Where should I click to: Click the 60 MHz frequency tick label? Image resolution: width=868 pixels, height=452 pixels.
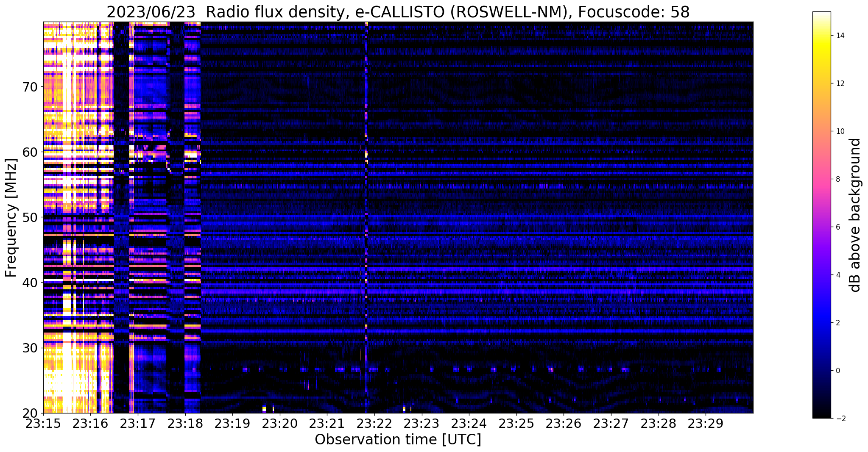coord(29,152)
